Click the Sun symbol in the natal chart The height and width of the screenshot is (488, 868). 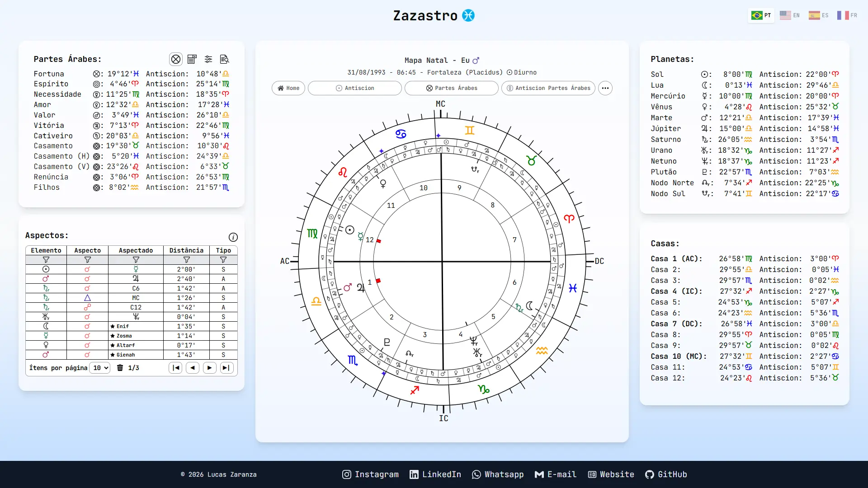click(350, 230)
